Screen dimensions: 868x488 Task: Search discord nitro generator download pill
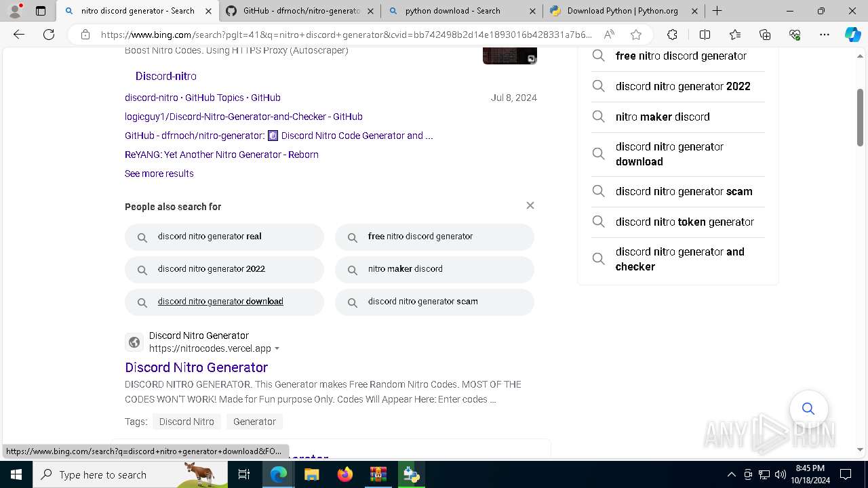tap(224, 302)
